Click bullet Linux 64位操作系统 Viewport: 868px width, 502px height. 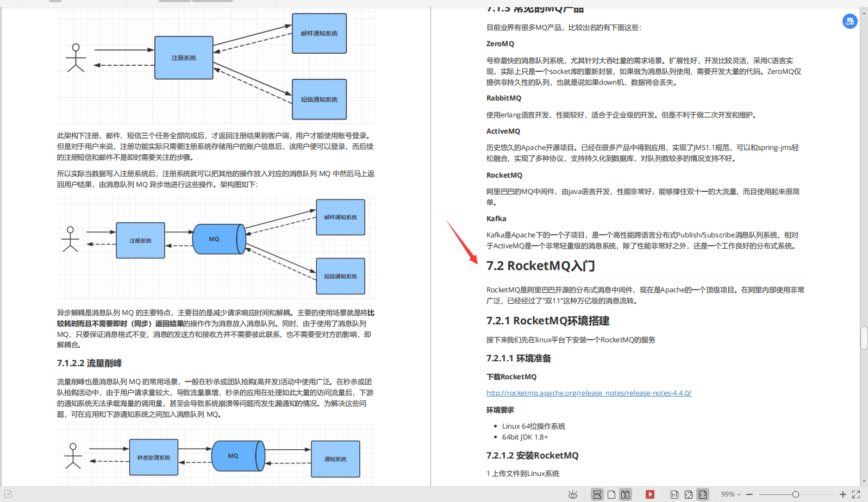pos(534,426)
